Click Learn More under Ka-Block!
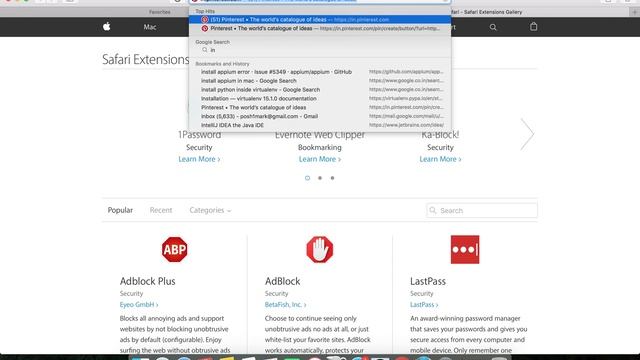Screen dimensions: 640x360 440,159
